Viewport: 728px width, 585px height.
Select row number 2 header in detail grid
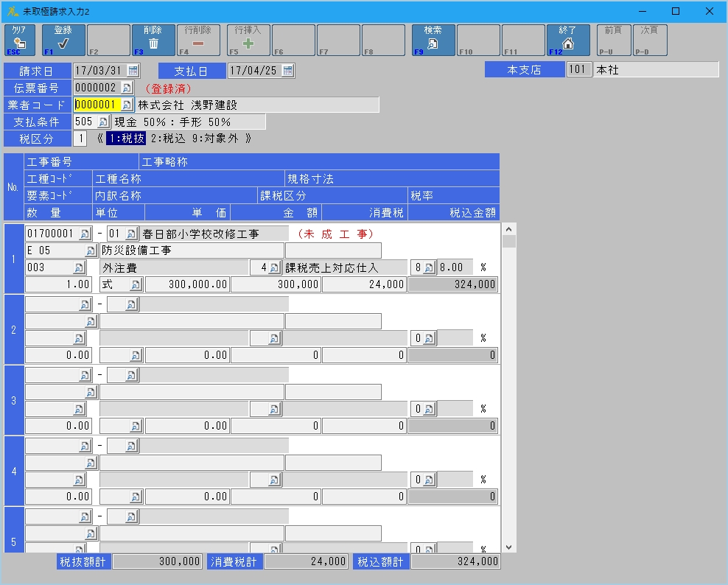tap(13, 330)
